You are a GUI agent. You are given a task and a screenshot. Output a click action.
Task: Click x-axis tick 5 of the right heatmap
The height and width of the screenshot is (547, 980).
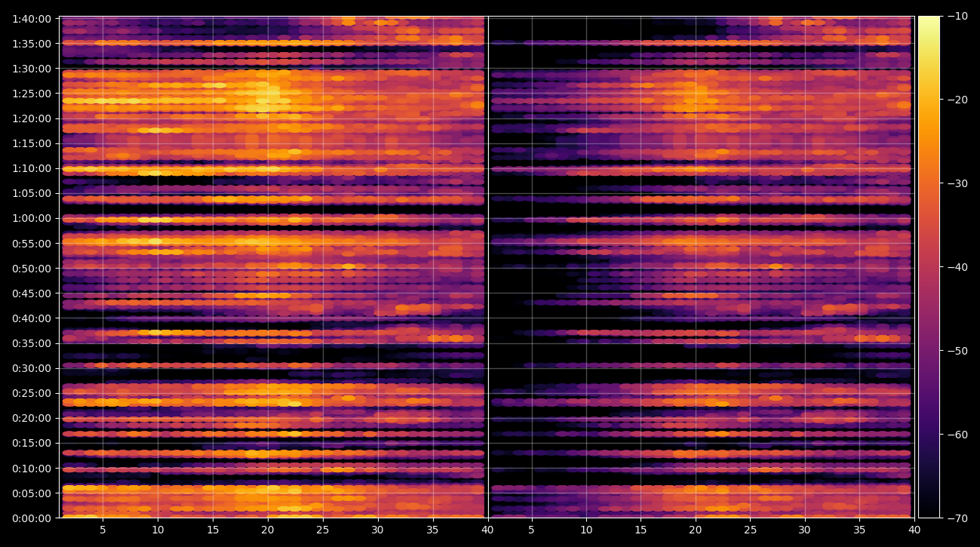tap(531, 530)
